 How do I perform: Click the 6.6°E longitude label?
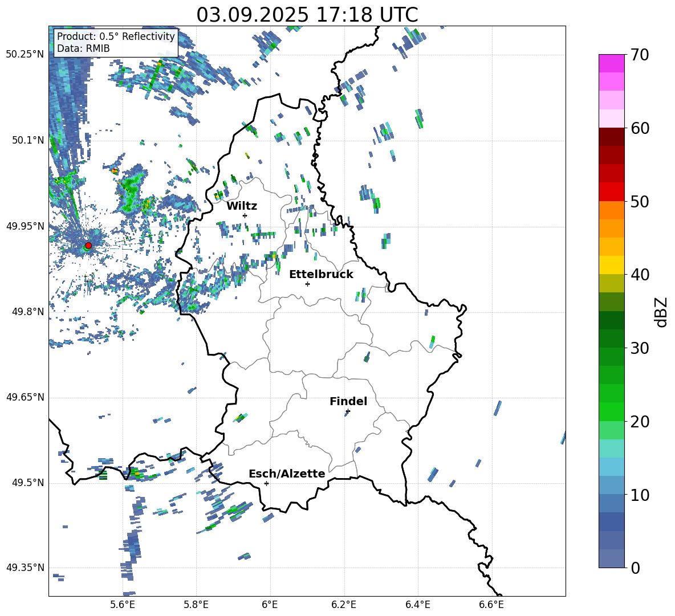tap(491, 605)
